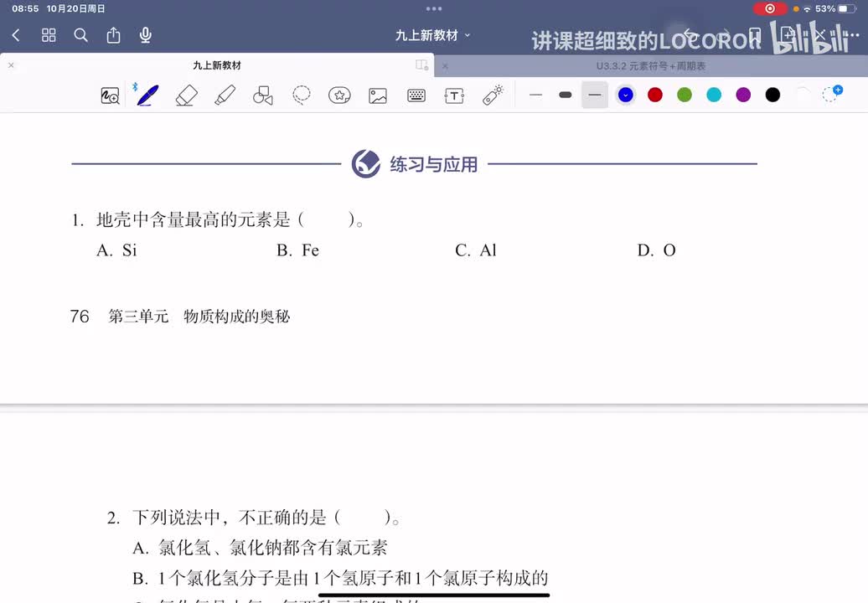The image size is (868, 603).
Task: Select the eraser tool
Action: pos(187,95)
